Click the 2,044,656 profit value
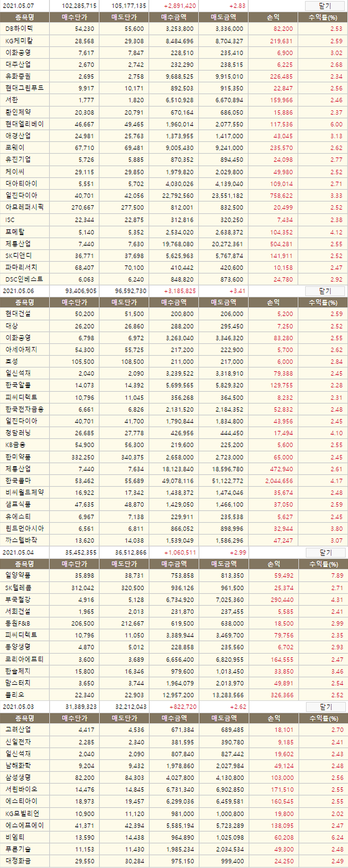The image size is (348, 868). coord(279,481)
